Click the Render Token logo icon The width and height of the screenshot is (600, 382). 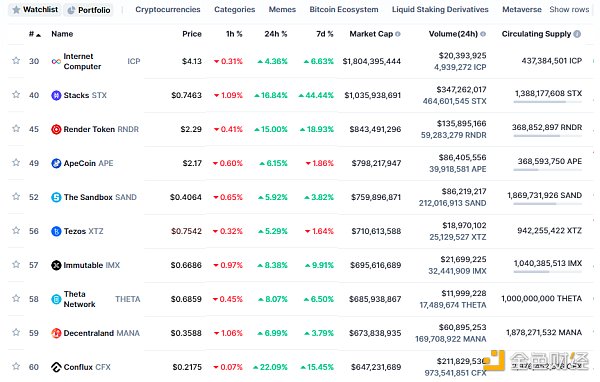coord(56,129)
